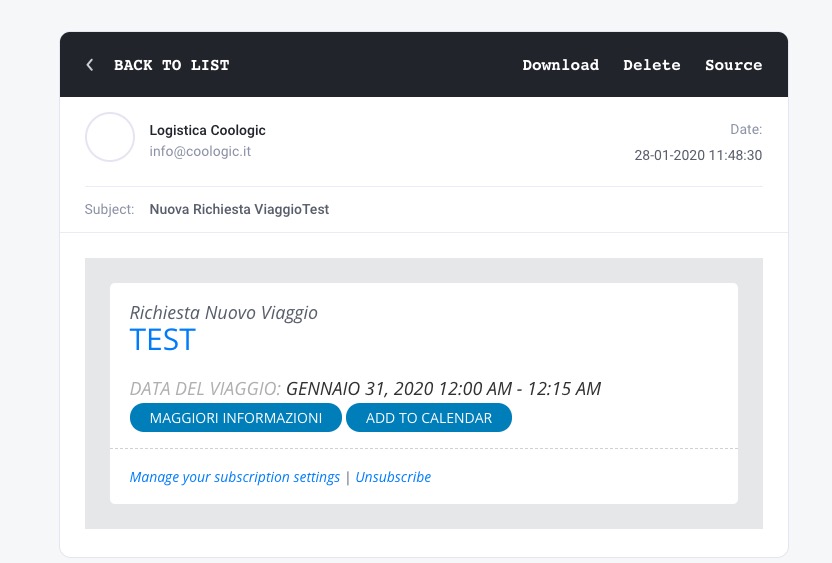
Task: Click the DATA DEL VIAGGIO label
Action: [205, 388]
